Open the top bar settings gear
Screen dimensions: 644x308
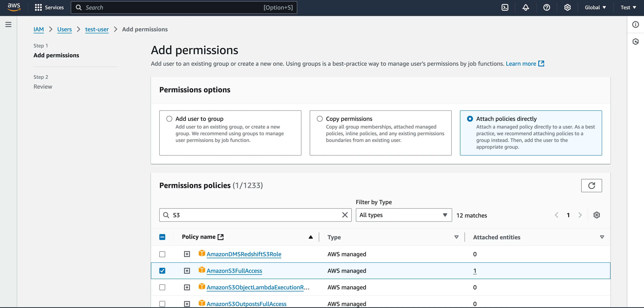(x=567, y=8)
